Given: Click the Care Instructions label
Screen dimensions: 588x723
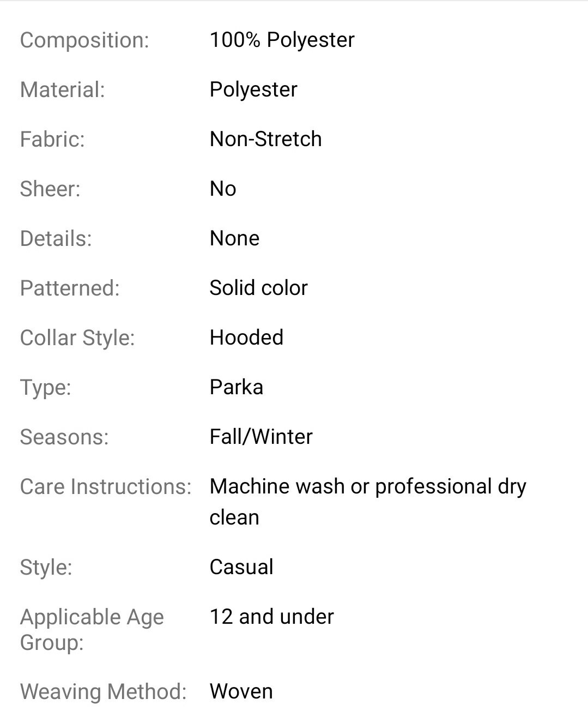Looking at the screenshot, I should (106, 487).
